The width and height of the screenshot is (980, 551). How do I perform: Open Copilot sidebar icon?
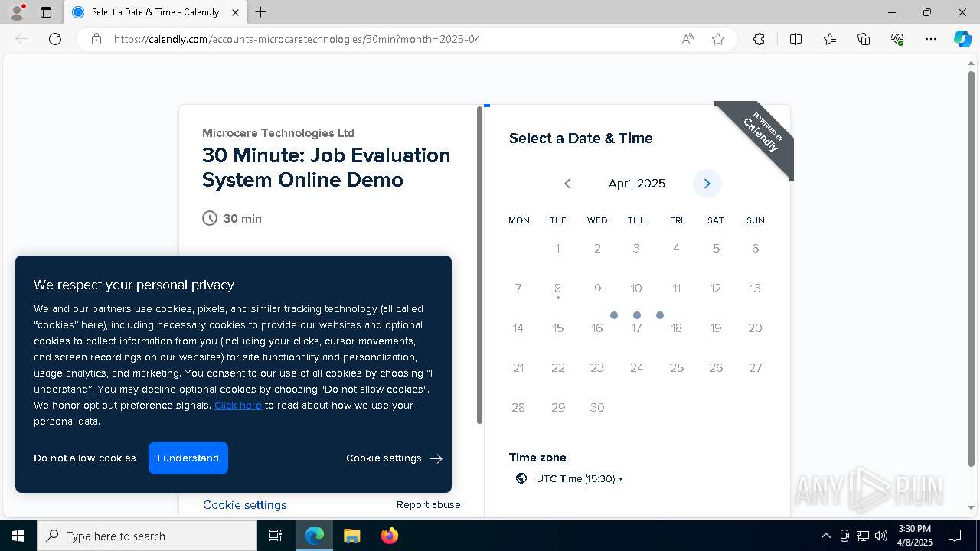[x=962, y=39]
